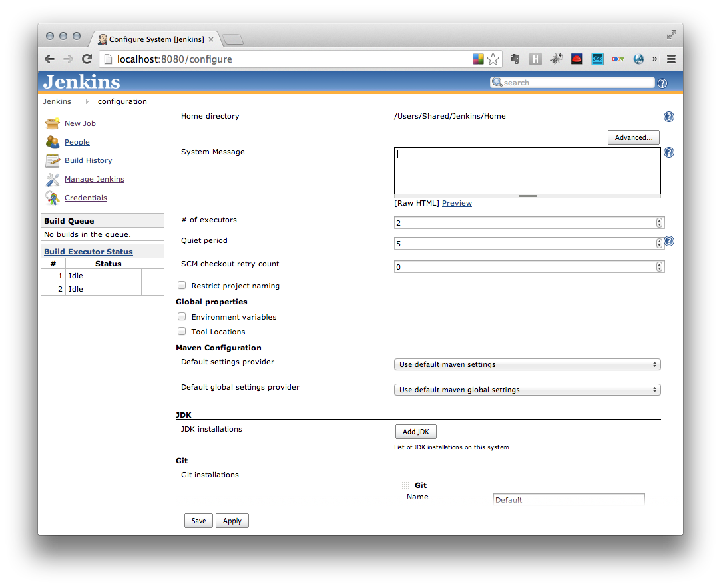Viewport: 721px width, 588px height.
Task: Grab the System Message resize handle
Action: (527, 196)
